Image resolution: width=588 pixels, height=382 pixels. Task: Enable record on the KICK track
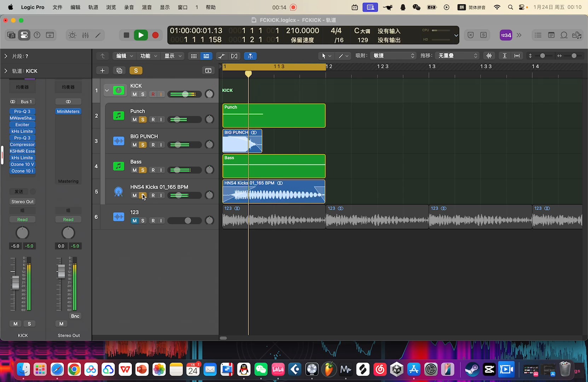point(153,94)
